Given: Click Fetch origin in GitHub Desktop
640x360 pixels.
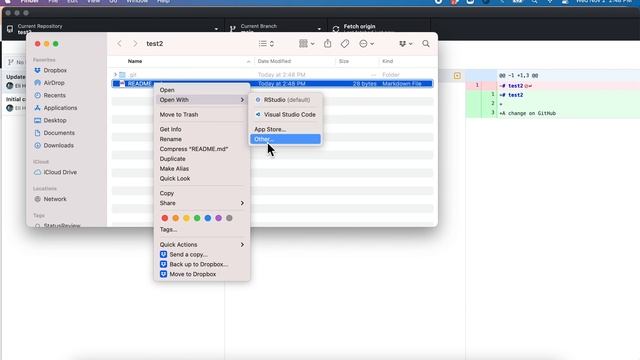Looking at the screenshot, I should click(379, 29).
